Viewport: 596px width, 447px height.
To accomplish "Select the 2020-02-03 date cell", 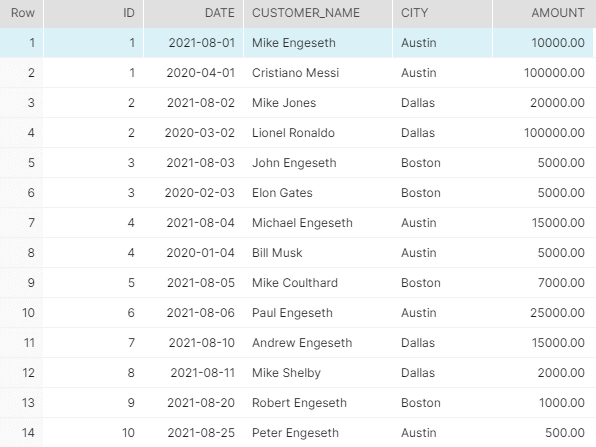I will pyautogui.click(x=193, y=193).
